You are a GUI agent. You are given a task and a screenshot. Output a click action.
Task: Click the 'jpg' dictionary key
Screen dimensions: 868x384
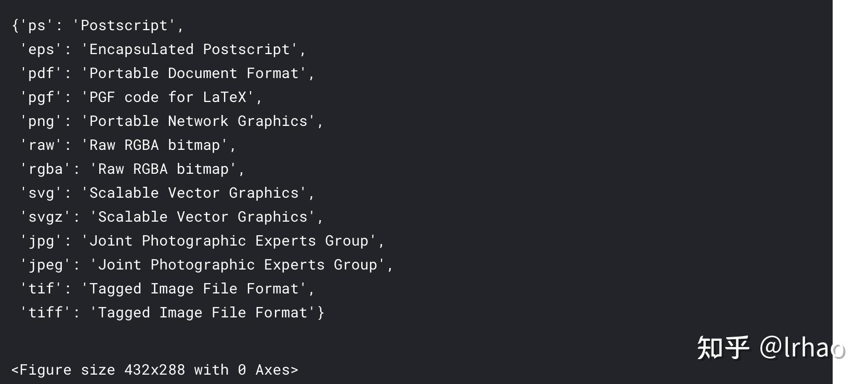41,241
